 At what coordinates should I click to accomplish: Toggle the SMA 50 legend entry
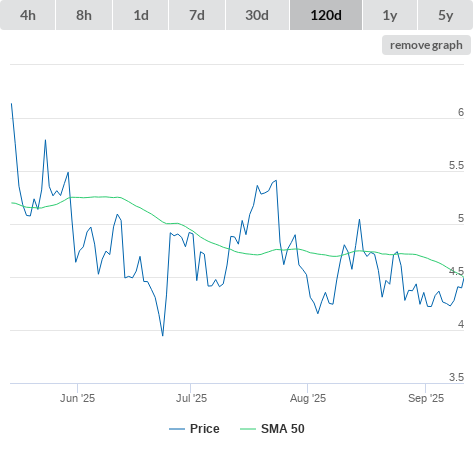click(272, 429)
